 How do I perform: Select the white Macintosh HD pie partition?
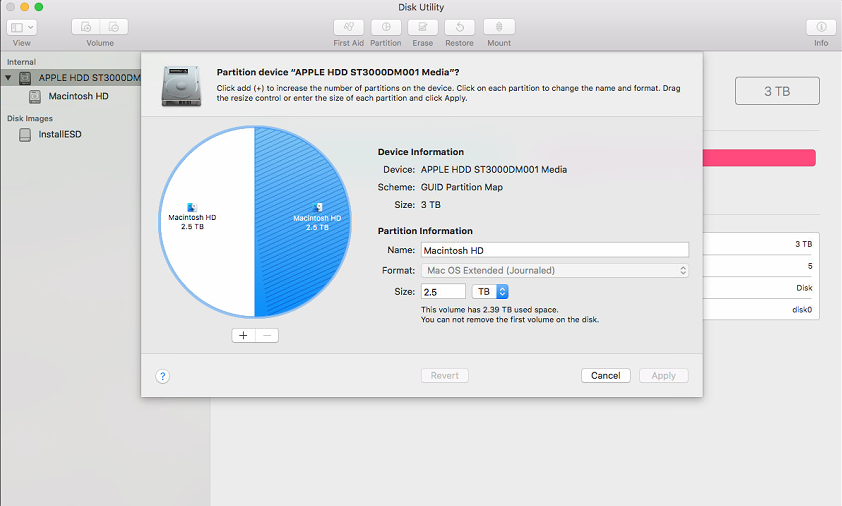[206, 221]
